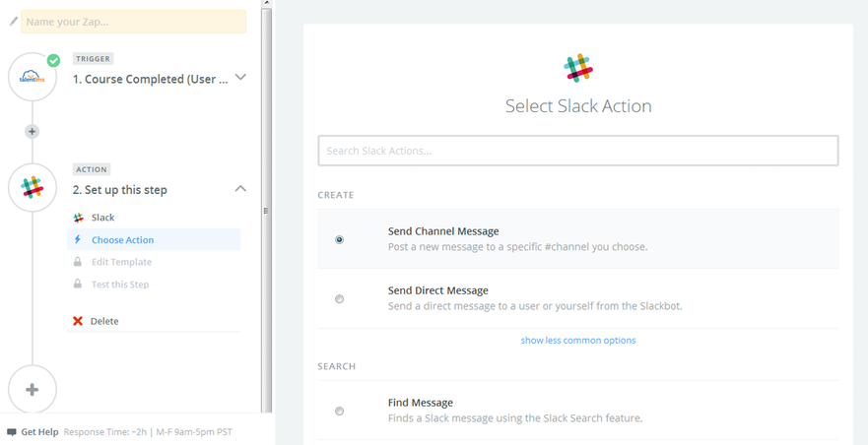Click Delete to remove this step
The image size is (868, 445).
click(104, 321)
